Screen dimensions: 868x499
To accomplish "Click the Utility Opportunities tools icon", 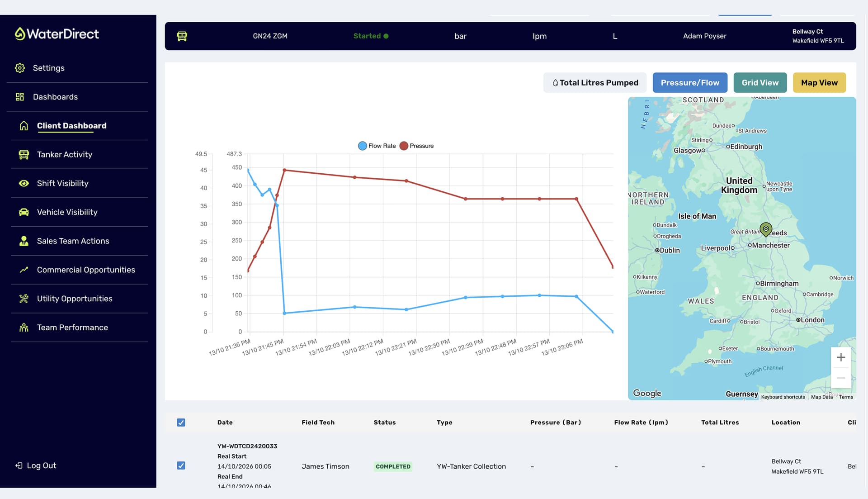I will (24, 299).
